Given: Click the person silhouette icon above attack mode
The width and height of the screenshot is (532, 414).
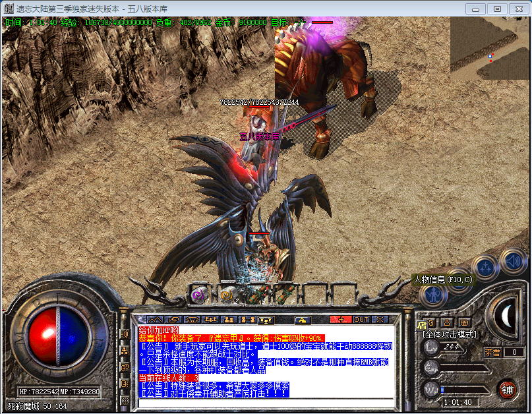Looking at the screenshot, I should 447,323.
